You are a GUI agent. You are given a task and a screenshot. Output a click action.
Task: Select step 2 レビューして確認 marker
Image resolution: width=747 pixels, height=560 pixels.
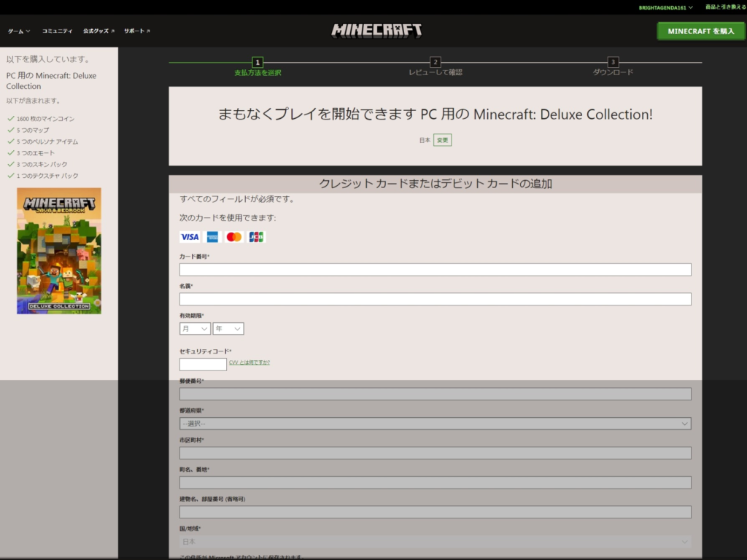[x=435, y=63]
